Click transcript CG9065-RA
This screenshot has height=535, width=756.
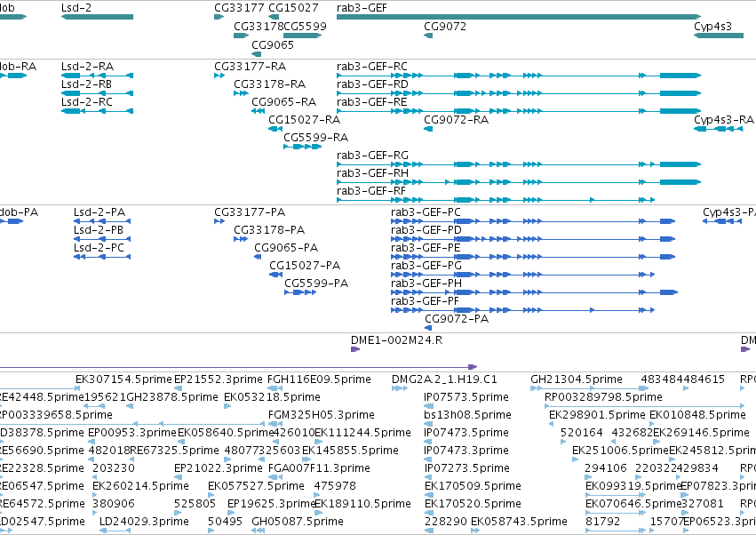(x=283, y=102)
